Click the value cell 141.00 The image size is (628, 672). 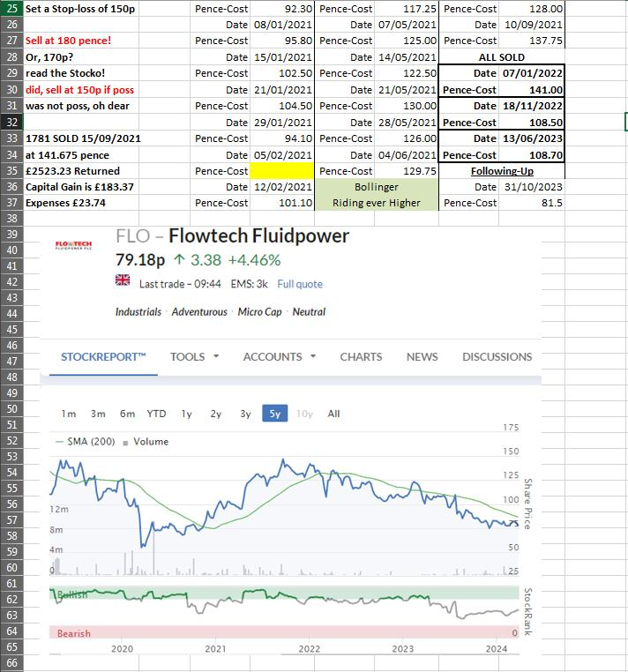coord(532,90)
